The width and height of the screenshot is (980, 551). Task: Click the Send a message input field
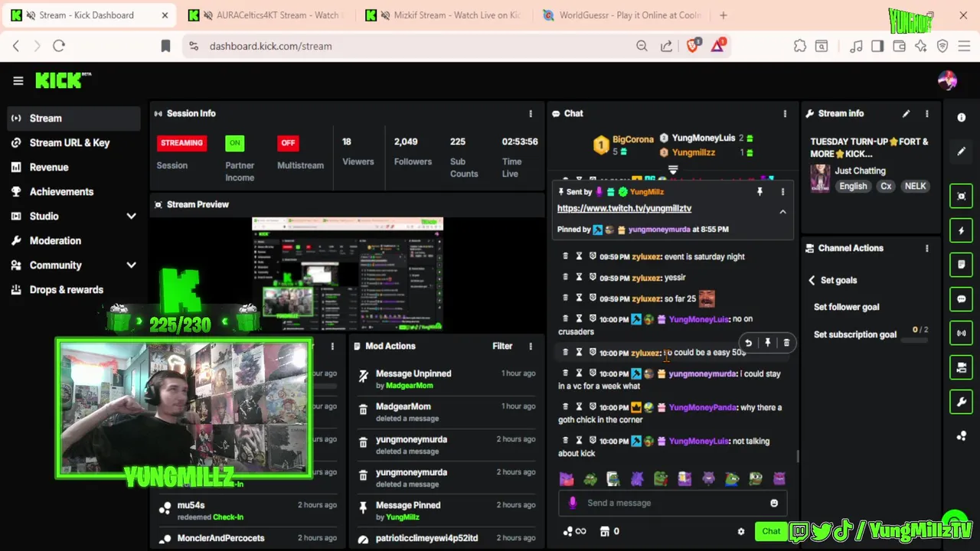coord(672,503)
